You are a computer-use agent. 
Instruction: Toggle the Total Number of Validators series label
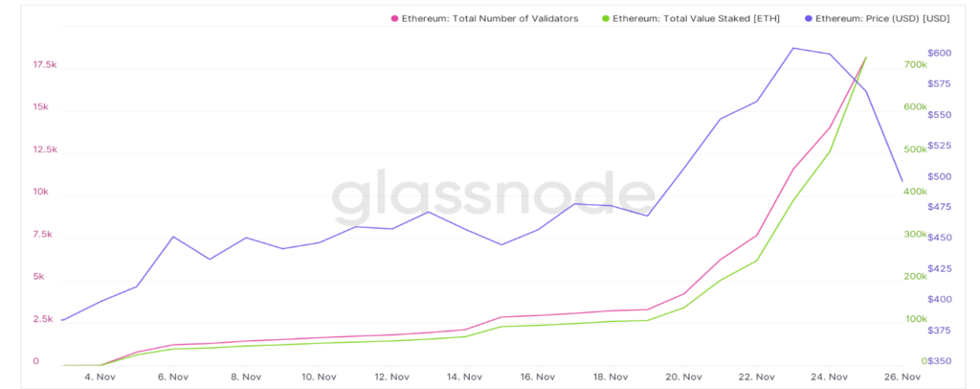coord(489,18)
